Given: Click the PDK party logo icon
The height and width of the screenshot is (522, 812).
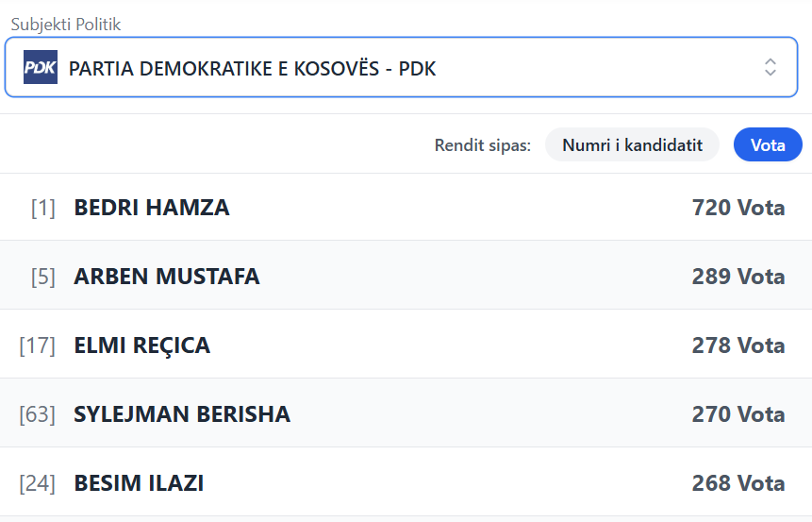Looking at the screenshot, I should (41, 67).
